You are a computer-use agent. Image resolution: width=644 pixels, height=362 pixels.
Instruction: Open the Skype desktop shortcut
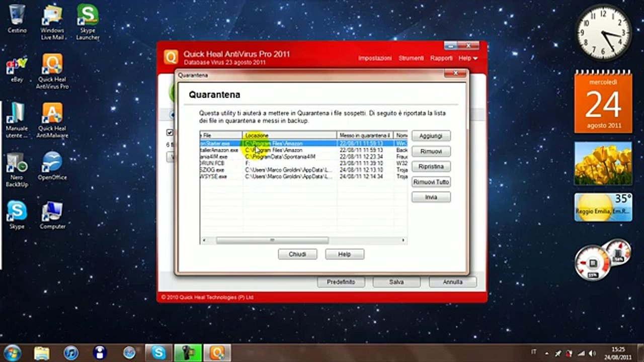17,215
